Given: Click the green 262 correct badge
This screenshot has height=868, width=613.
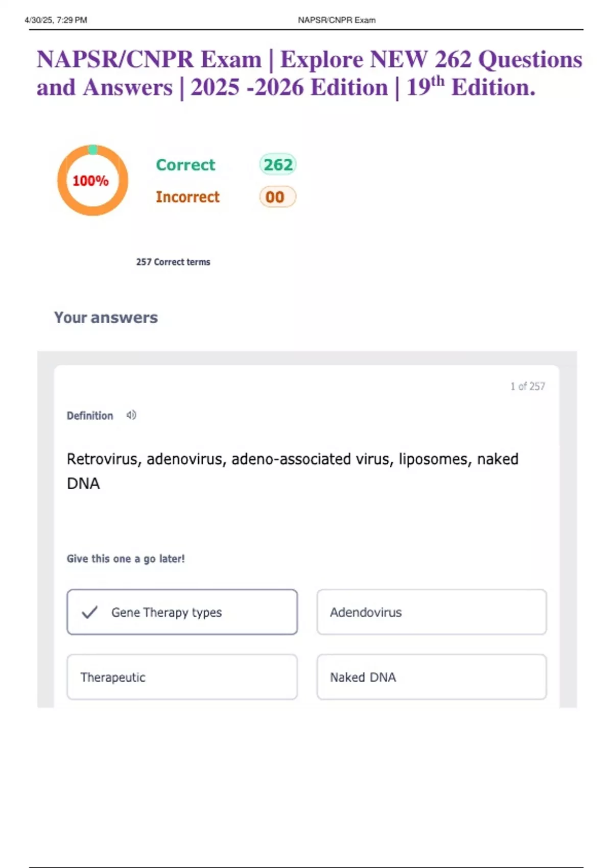Looking at the screenshot, I should [278, 165].
